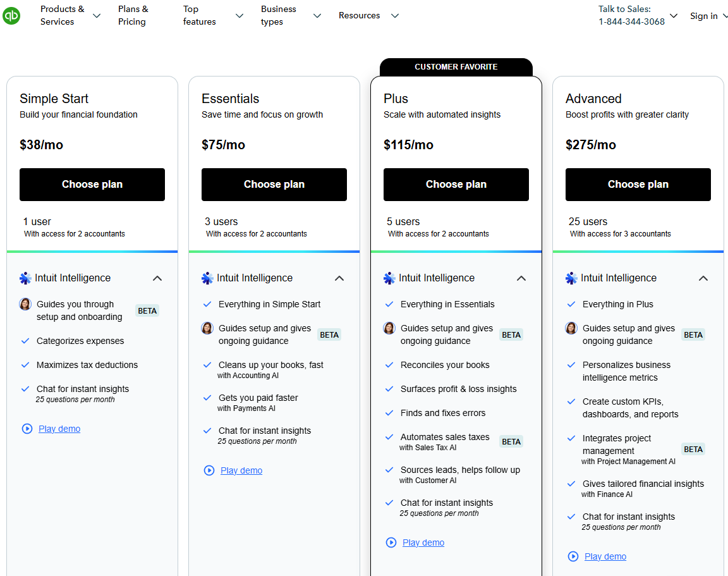Choose the Essentials plan

coord(274,185)
